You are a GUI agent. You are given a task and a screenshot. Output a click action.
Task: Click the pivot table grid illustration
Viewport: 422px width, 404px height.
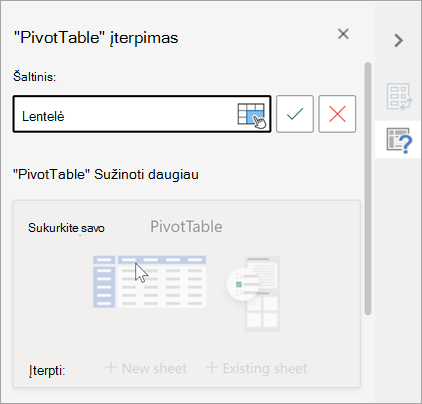click(x=149, y=282)
